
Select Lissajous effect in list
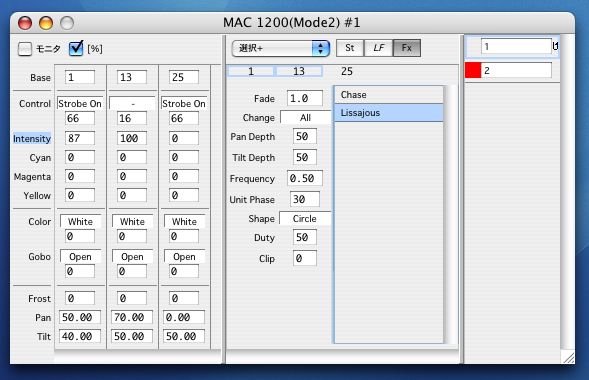coord(389,113)
